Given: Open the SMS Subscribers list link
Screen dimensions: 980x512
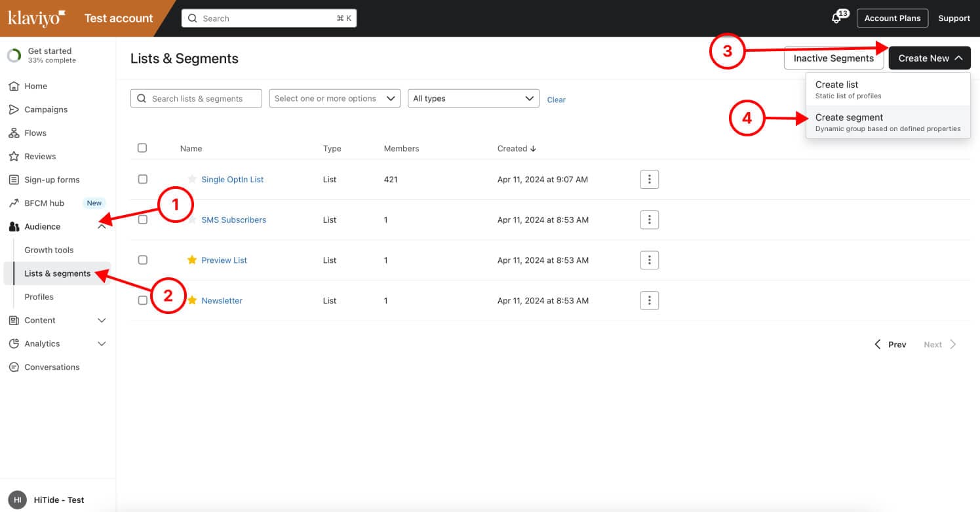Looking at the screenshot, I should click(233, 220).
